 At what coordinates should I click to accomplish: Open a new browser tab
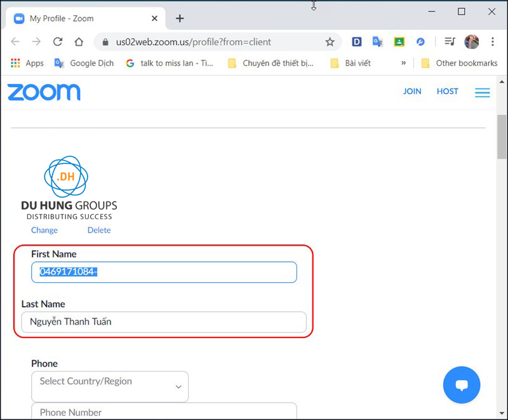tap(180, 18)
